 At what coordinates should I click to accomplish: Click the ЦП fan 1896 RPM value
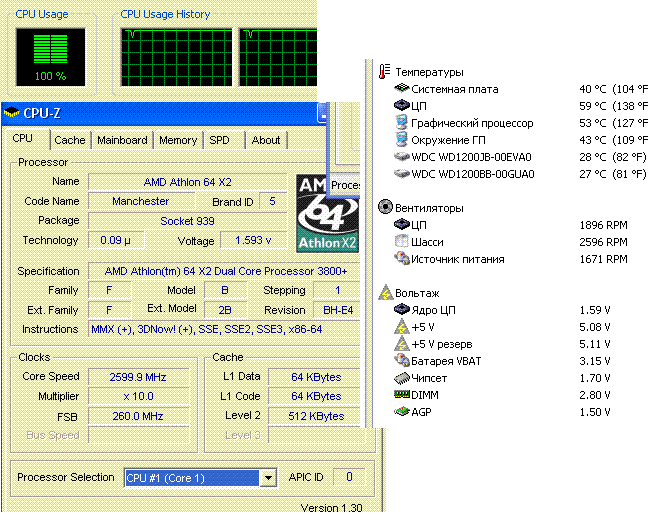click(603, 225)
